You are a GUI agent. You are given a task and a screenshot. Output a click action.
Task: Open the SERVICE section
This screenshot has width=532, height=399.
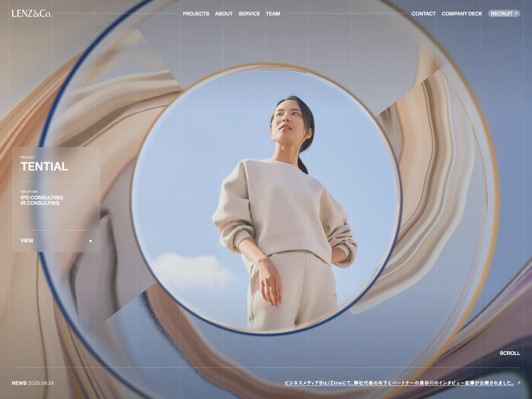[x=249, y=14]
